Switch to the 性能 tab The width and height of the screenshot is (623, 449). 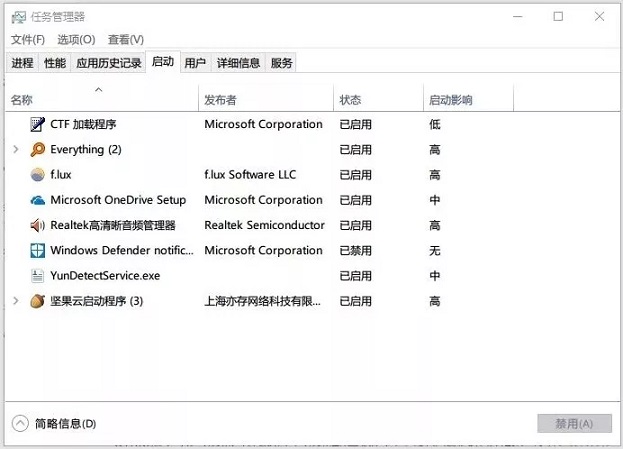[x=55, y=63]
